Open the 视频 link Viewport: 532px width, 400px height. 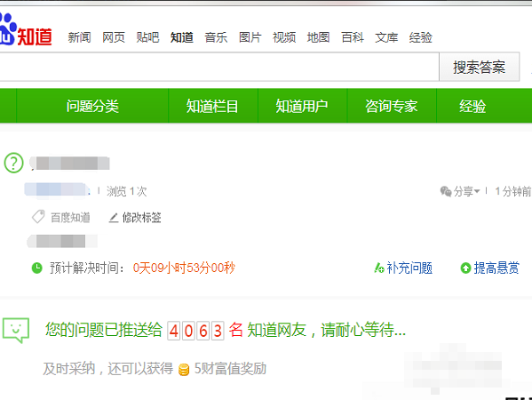(284, 37)
